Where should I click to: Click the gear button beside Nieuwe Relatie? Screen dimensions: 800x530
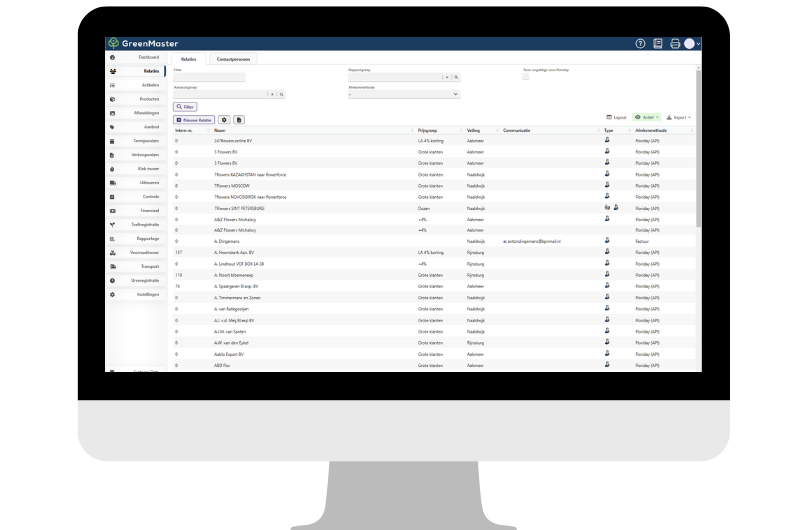tap(224, 120)
